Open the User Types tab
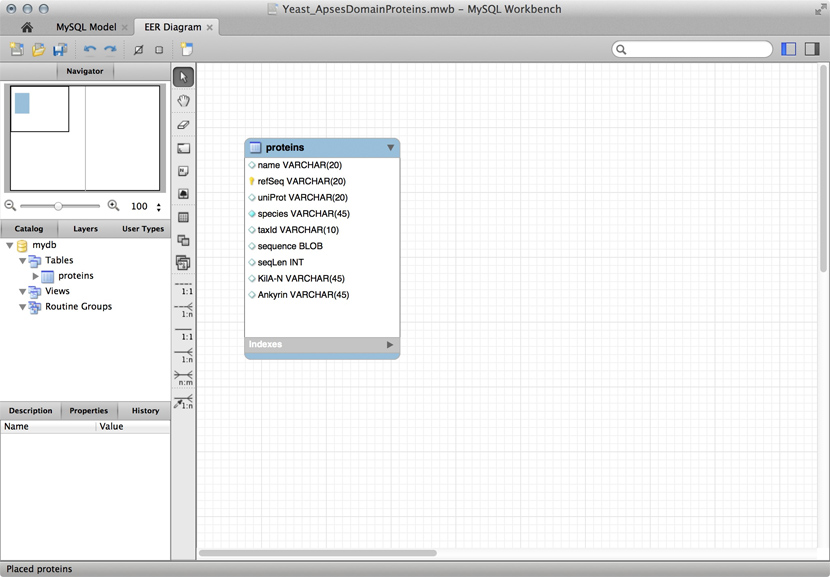This screenshot has height=577, width=830. click(x=143, y=229)
